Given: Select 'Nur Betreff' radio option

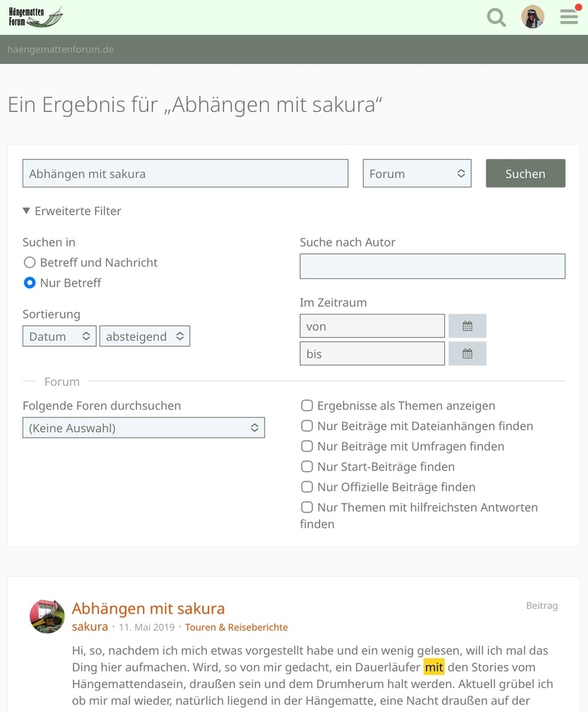Looking at the screenshot, I should (x=30, y=283).
